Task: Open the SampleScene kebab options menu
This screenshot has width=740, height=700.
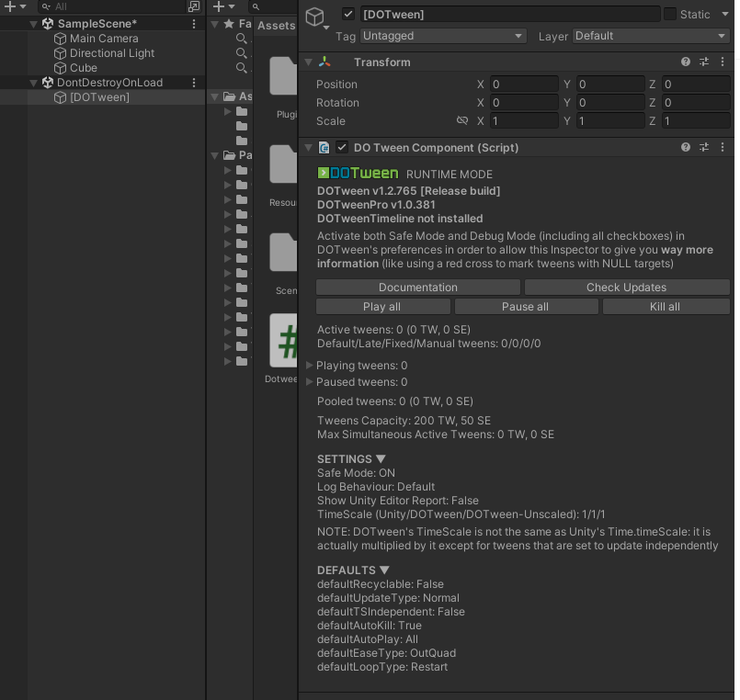Action: [194, 24]
